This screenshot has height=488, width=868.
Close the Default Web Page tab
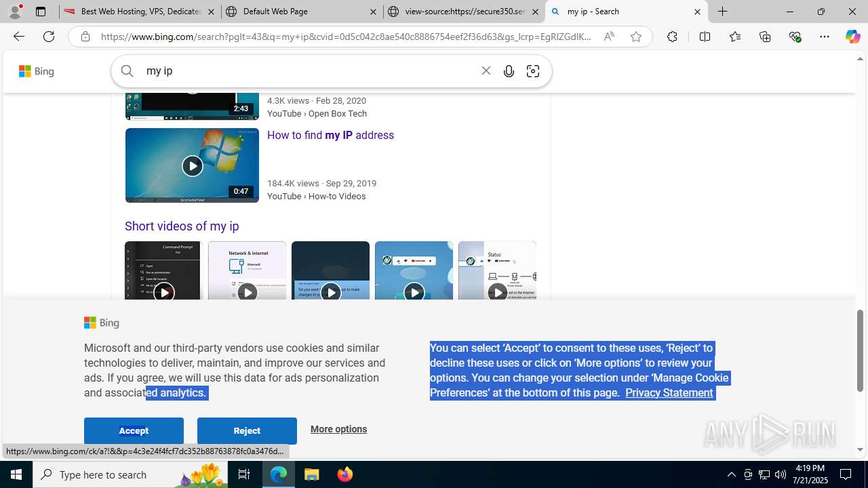coord(373,12)
